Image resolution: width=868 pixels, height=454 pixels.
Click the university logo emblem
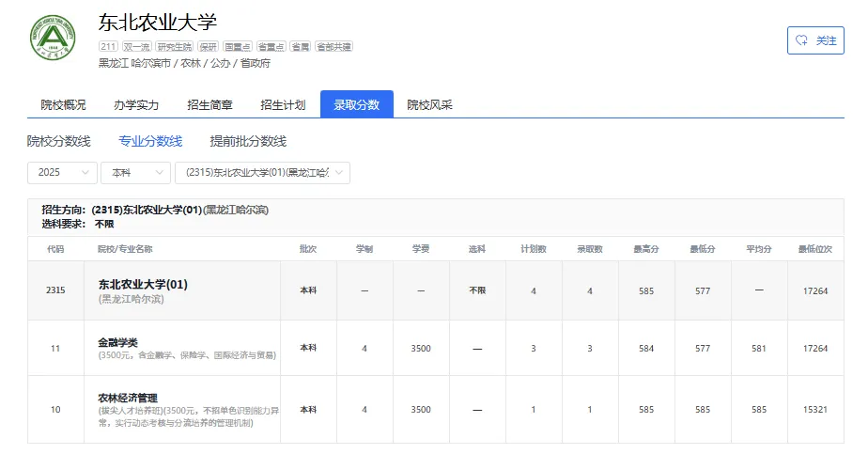[x=53, y=38]
